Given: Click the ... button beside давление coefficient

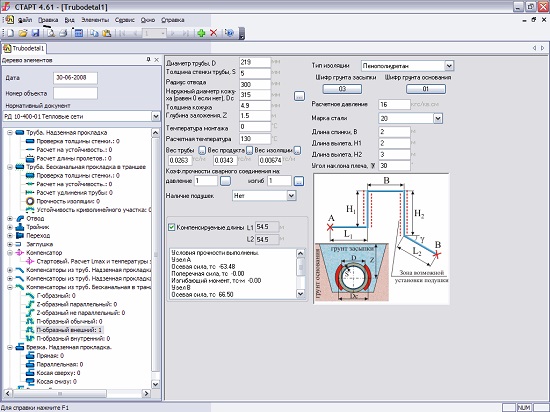Looking at the screenshot, I should click(225, 181).
